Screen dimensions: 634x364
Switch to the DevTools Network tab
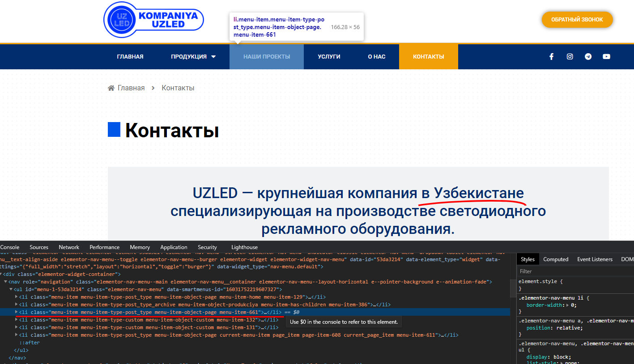coord(69,247)
